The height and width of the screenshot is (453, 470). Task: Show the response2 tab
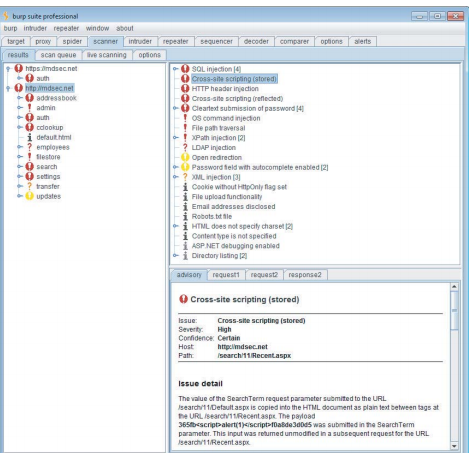(305, 275)
